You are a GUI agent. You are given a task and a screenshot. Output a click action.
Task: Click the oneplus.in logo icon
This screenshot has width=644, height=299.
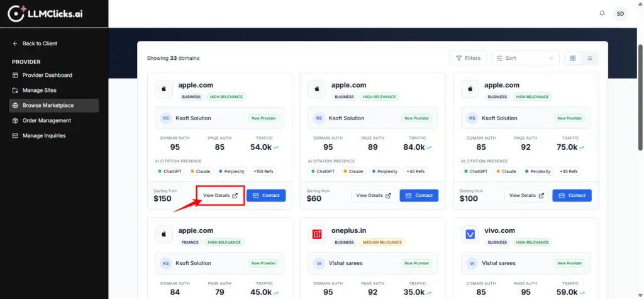[x=317, y=234]
